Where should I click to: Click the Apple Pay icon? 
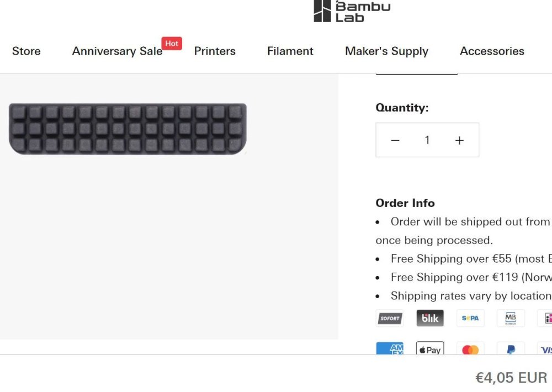(x=430, y=348)
